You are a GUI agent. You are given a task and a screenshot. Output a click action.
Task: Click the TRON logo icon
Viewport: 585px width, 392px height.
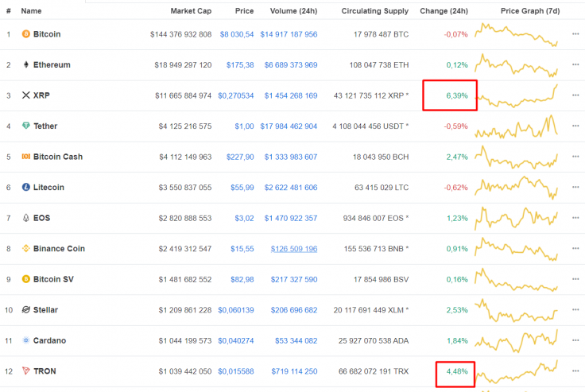click(x=25, y=371)
